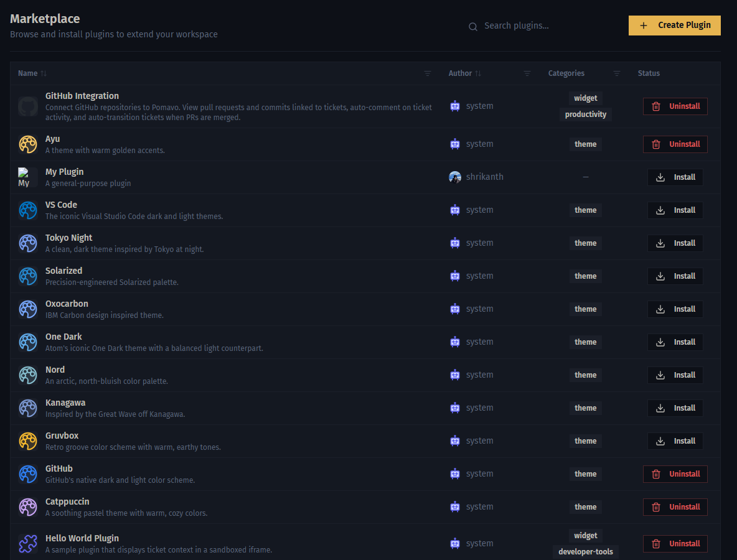Install the Tokyo Night theme

click(x=675, y=243)
